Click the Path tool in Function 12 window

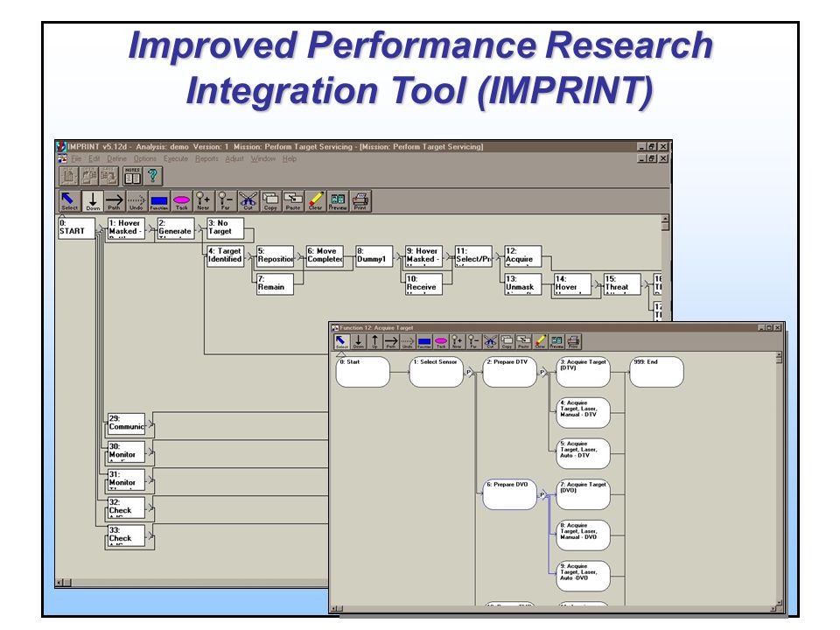pos(391,341)
